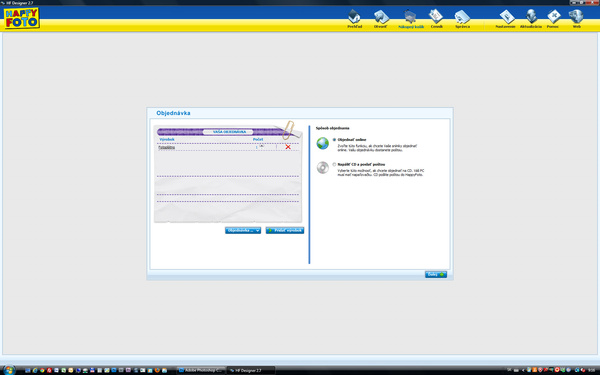Viewport: 600px width, 375px height.
Task: Open Nastavenie settings in top toolbar
Action: pyautogui.click(x=505, y=19)
